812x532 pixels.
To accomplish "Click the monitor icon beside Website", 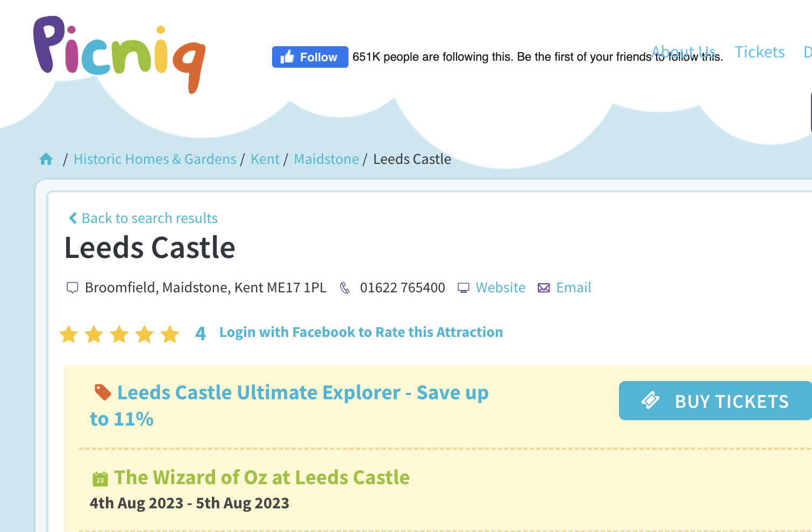I will pos(464,288).
